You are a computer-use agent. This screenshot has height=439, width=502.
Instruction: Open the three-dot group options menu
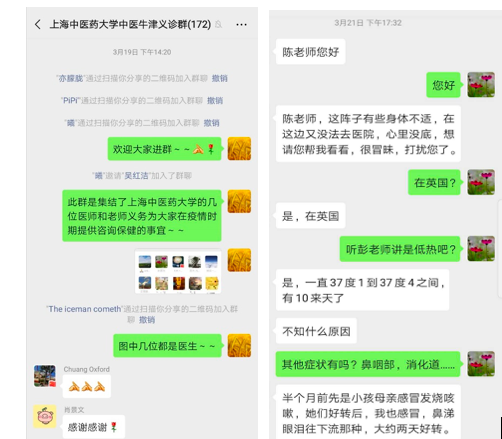point(241,25)
